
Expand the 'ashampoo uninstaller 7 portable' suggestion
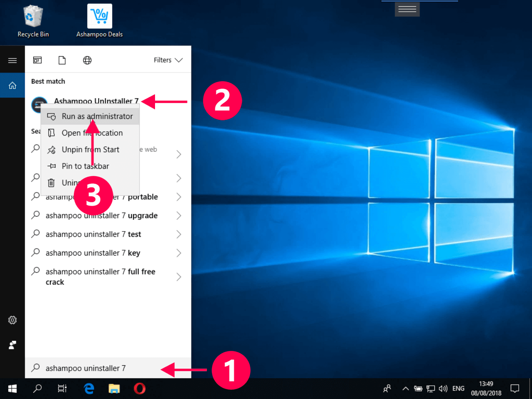pos(179,197)
